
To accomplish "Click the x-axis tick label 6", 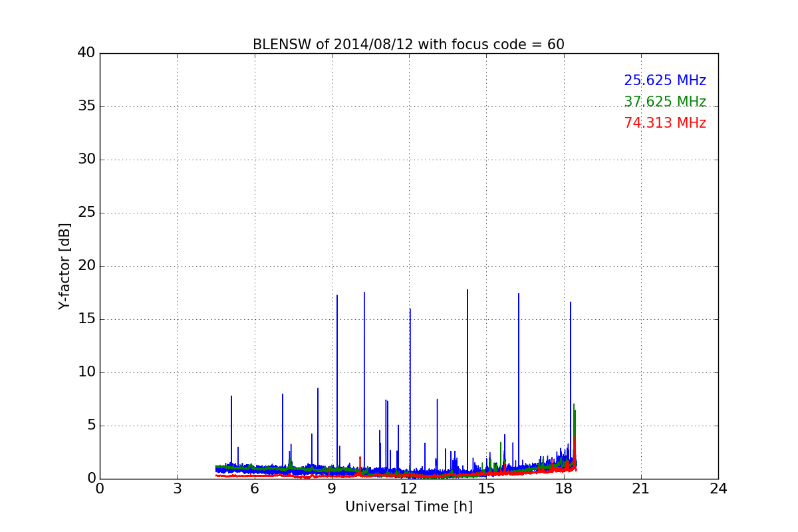I will (x=254, y=488).
